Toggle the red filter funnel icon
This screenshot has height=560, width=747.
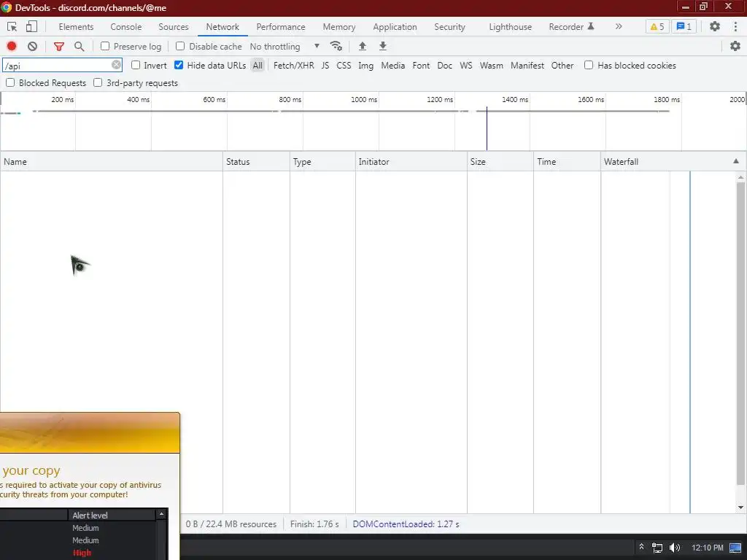(x=59, y=46)
